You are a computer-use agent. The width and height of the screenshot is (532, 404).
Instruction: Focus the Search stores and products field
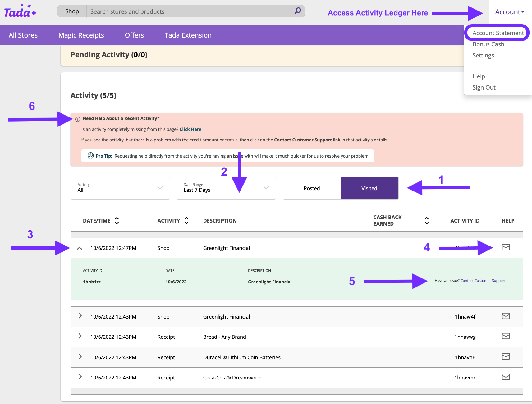[191, 11]
